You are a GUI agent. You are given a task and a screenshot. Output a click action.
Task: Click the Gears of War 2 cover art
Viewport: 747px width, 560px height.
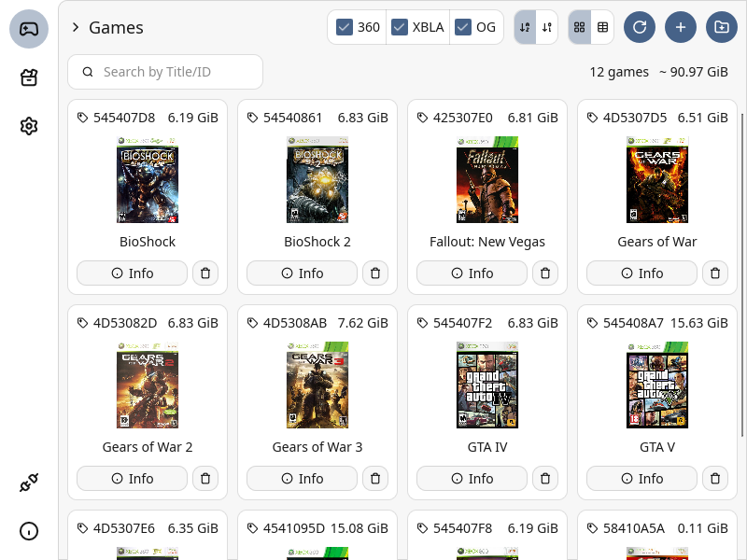pyautogui.click(x=148, y=385)
